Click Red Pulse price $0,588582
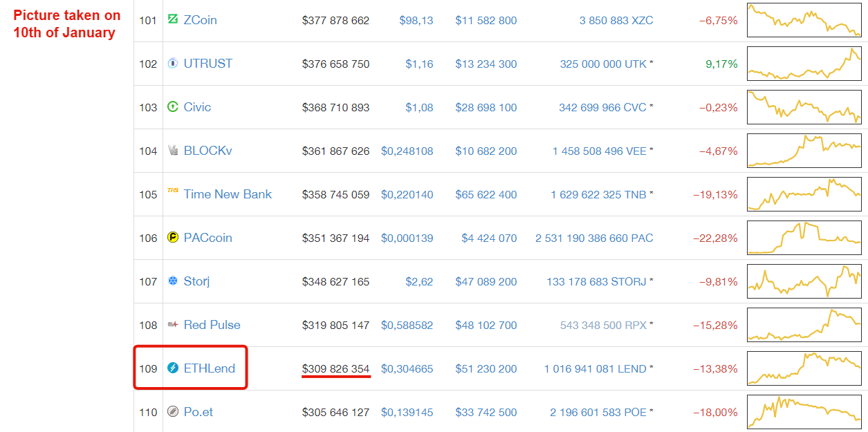The width and height of the screenshot is (868, 432). pos(407,326)
